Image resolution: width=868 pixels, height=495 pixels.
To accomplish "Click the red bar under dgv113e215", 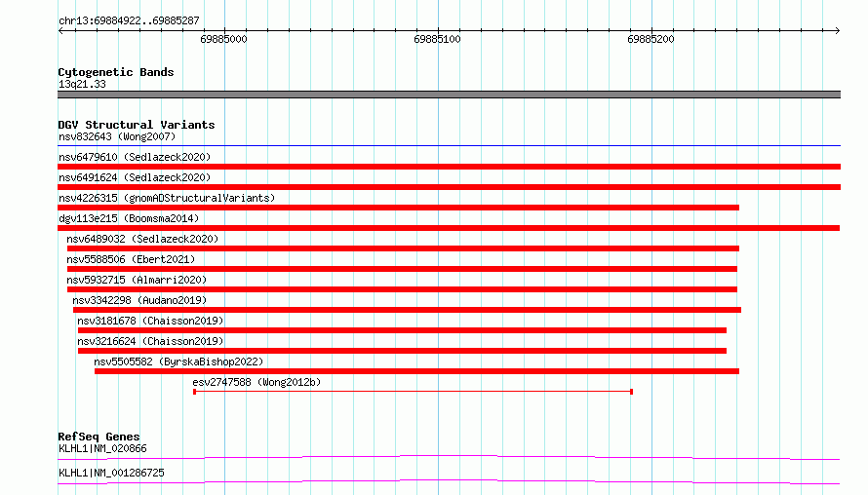I will 449,228.
